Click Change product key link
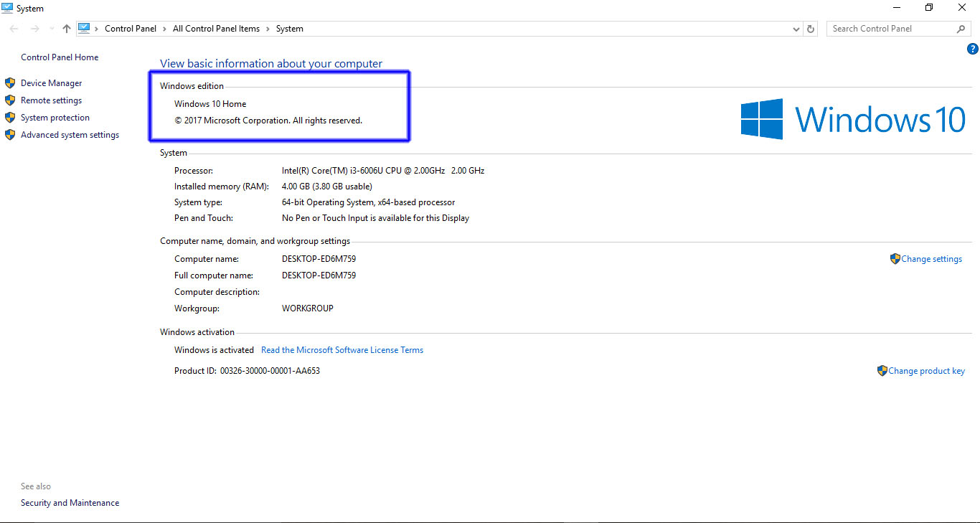This screenshot has height=523, width=980. 927,371
